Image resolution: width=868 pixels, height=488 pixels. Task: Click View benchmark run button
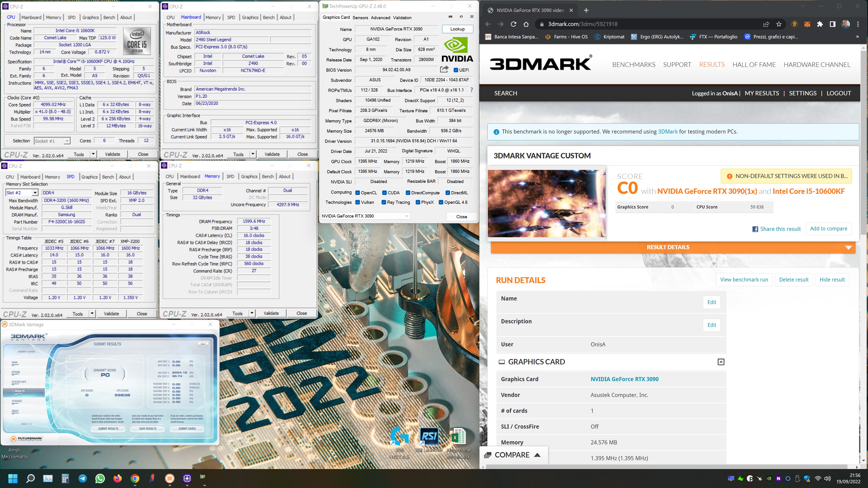[x=744, y=279]
